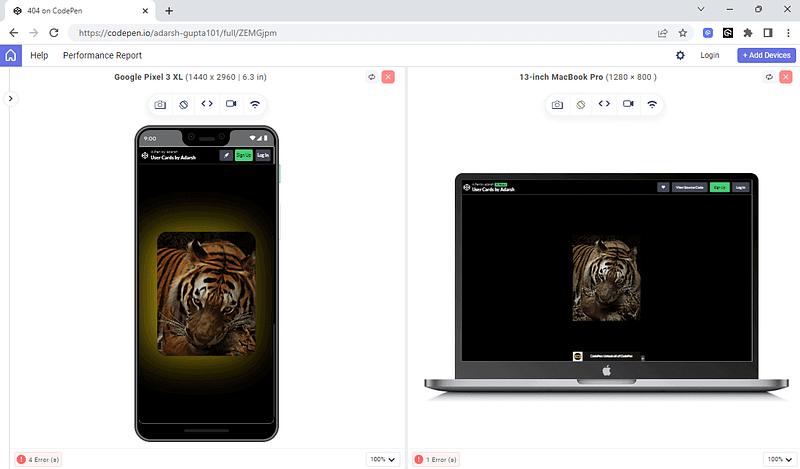
Task: Reload the browser page
Action: pos(54,33)
